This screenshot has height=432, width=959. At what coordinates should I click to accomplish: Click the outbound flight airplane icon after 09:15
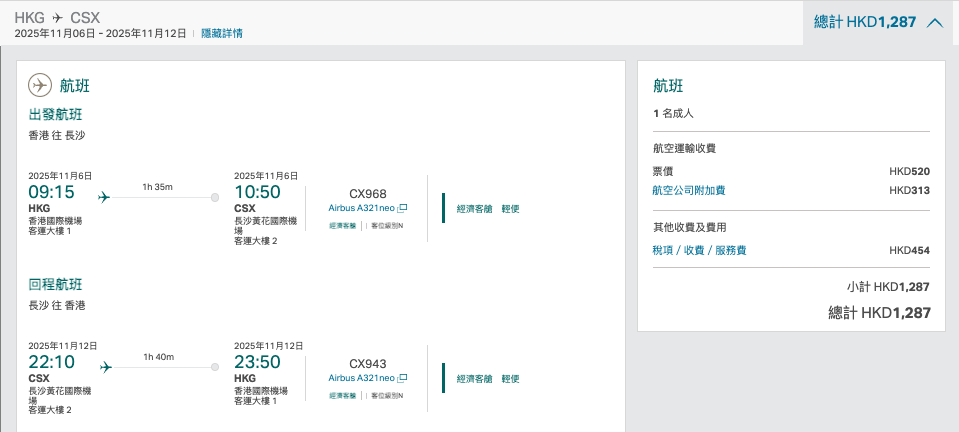point(104,198)
